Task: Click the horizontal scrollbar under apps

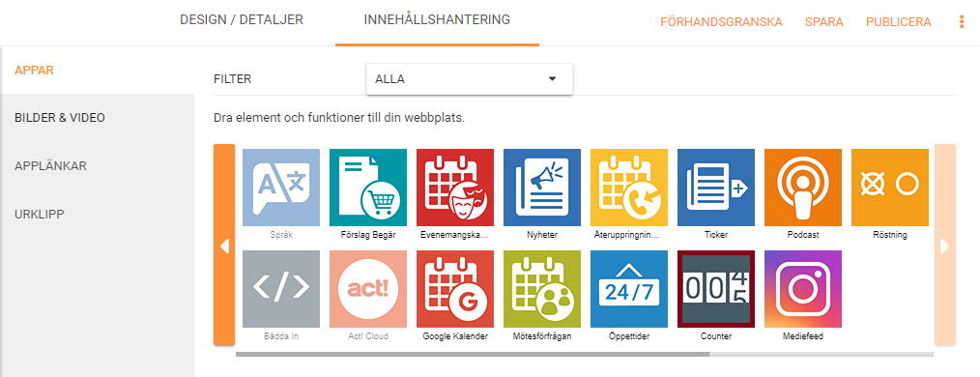Action: pos(473,354)
